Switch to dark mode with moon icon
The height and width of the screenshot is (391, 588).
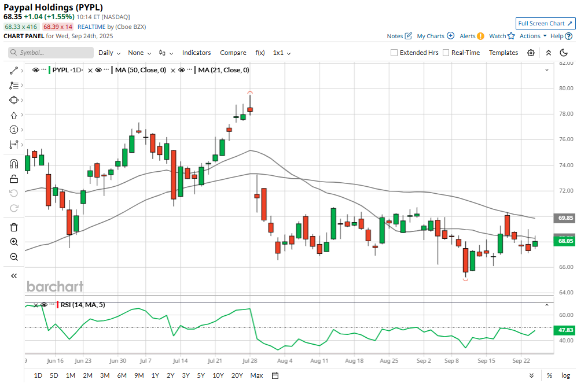click(x=564, y=53)
